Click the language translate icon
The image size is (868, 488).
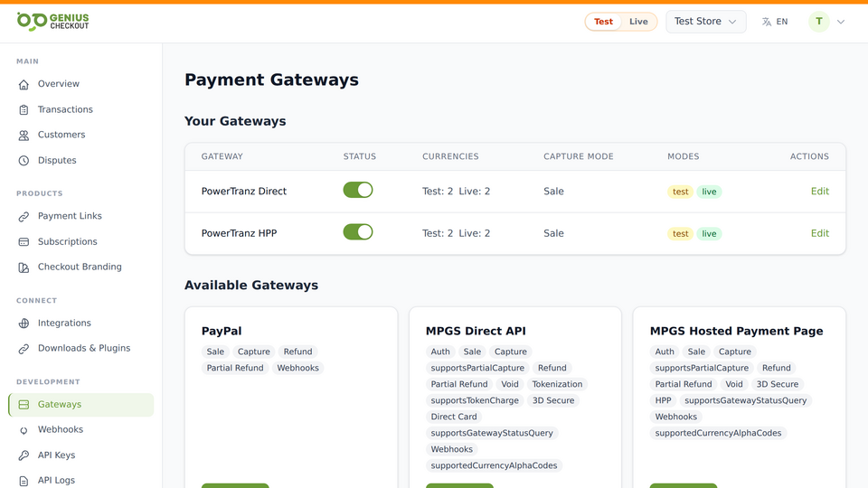click(x=767, y=22)
